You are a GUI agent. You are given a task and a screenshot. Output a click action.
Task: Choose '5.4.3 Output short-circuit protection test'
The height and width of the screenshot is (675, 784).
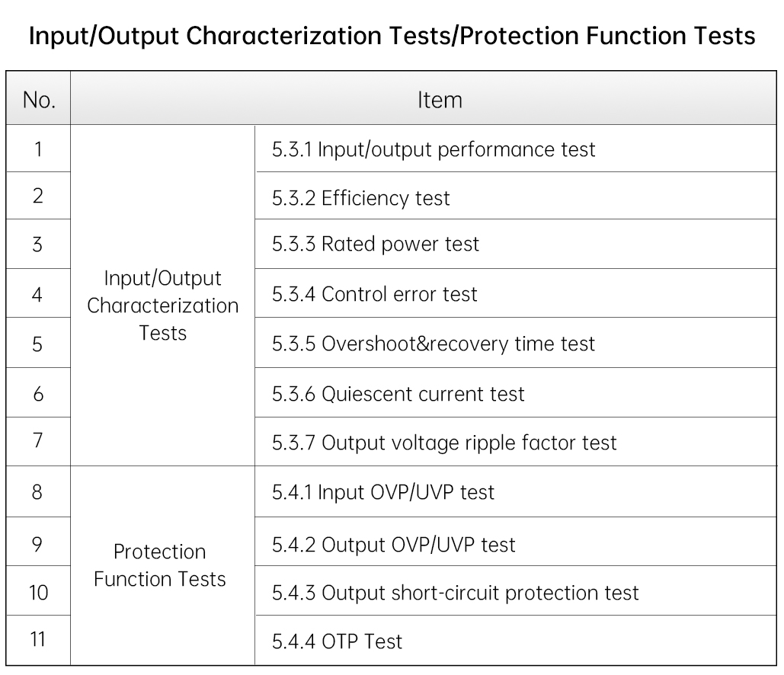(456, 593)
